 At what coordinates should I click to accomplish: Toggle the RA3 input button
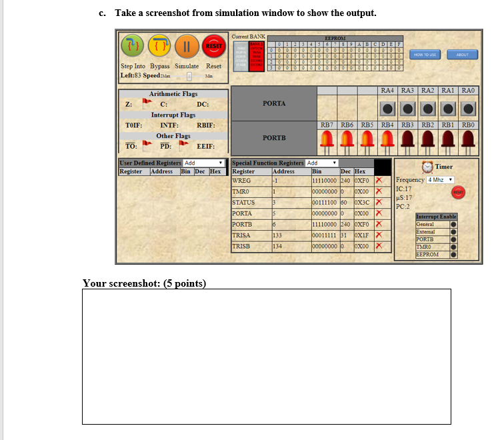407,109
